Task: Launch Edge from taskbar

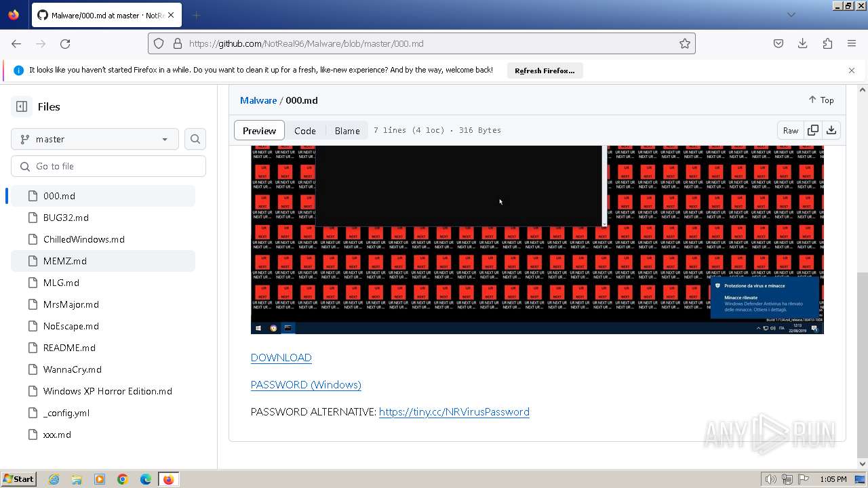Action: pyautogui.click(x=146, y=479)
